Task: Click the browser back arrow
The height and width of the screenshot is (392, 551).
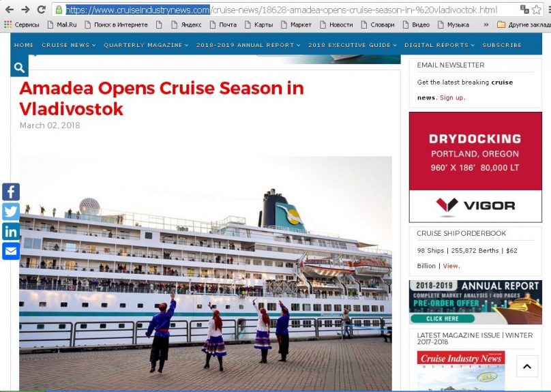Action: [10, 10]
